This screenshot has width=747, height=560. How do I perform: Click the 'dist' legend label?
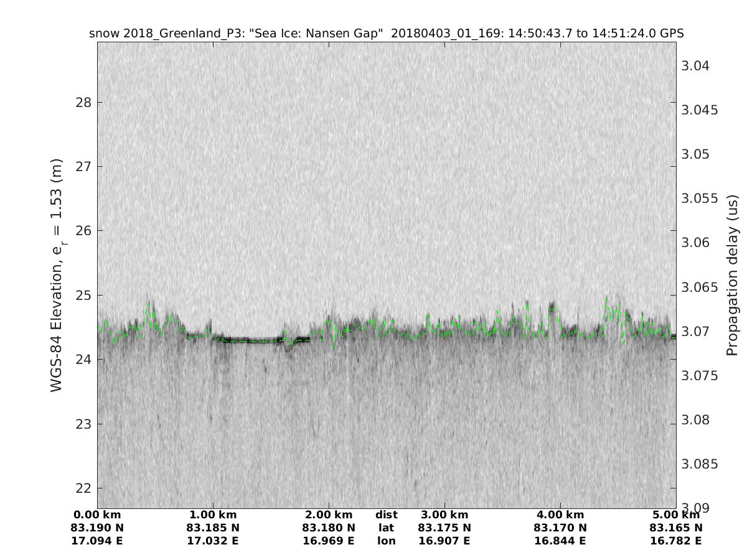(387, 515)
